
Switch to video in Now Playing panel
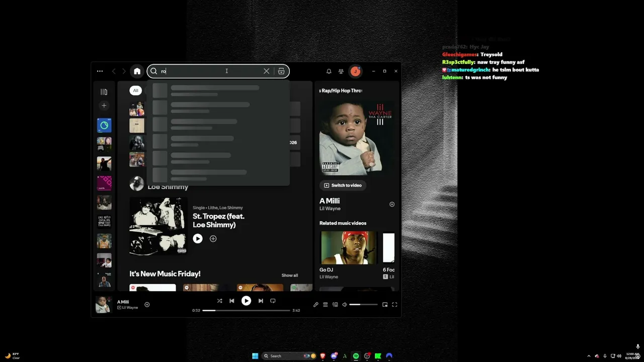coord(343,186)
